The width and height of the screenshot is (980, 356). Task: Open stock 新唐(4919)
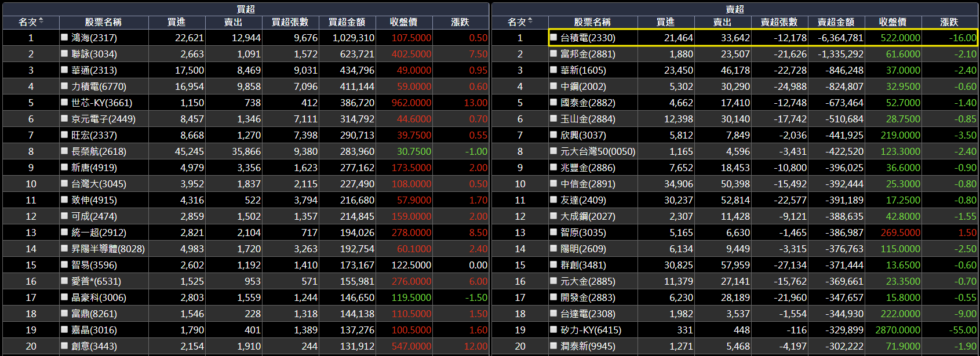(x=94, y=168)
